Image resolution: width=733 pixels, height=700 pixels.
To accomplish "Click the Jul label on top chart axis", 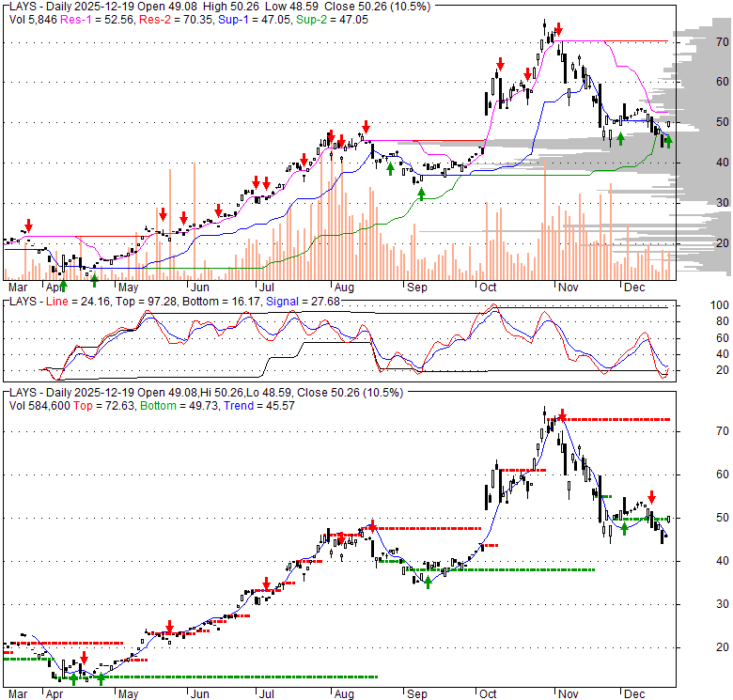I will pyautogui.click(x=266, y=287).
